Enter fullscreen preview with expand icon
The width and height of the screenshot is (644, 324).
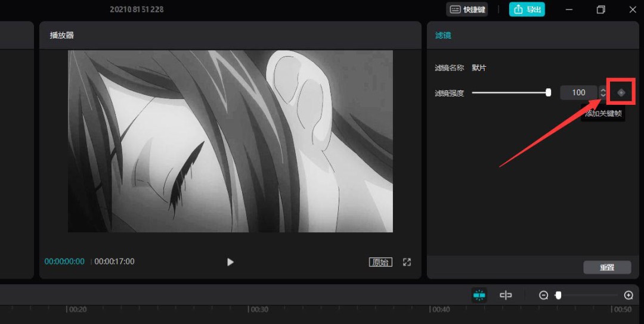[x=407, y=262]
